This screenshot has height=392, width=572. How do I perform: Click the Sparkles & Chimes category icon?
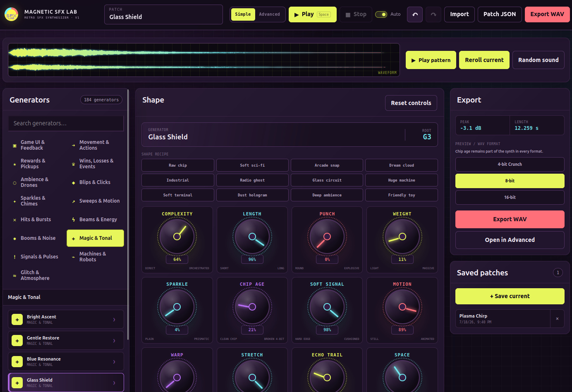(14, 201)
